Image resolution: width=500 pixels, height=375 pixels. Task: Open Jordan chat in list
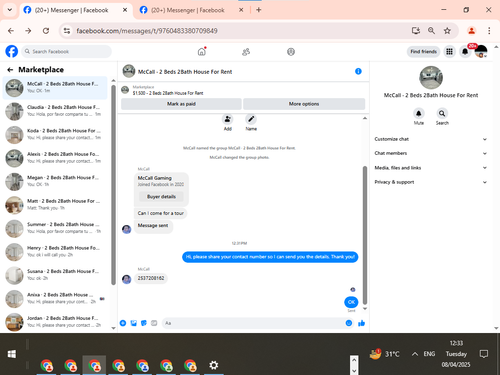click(x=55, y=322)
